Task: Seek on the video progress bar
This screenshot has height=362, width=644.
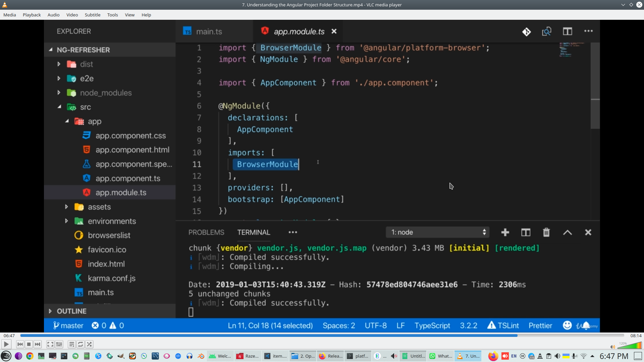Action: (322, 335)
